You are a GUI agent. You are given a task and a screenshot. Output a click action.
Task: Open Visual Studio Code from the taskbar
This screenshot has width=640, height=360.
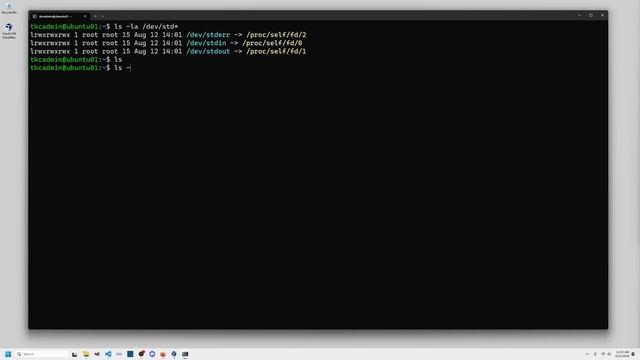click(108, 354)
